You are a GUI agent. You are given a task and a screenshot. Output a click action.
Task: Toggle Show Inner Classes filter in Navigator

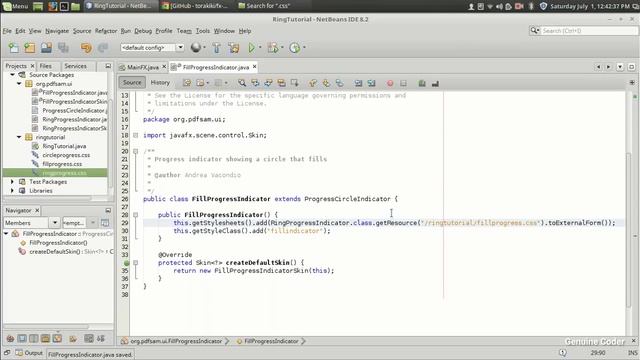(x=57, y=339)
